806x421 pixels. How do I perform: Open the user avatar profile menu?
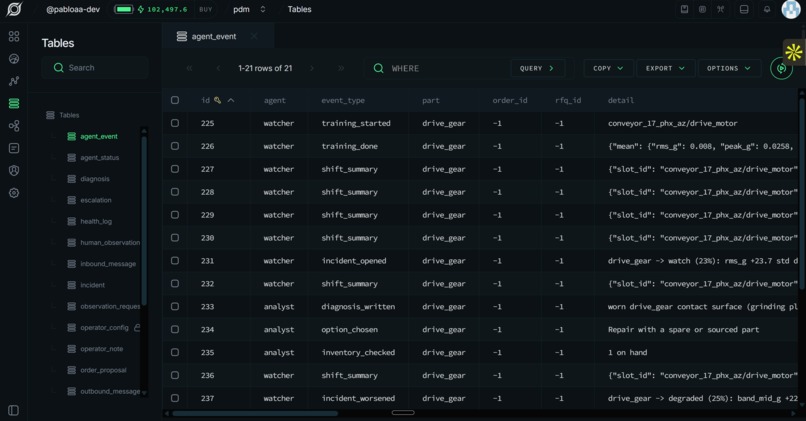click(x=791, y=9)
